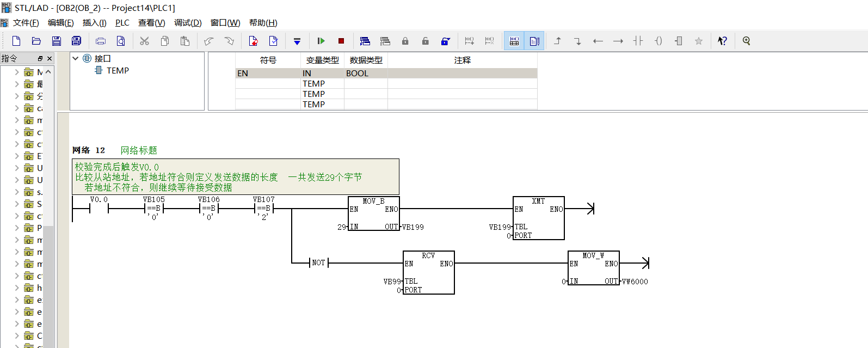Open the PLC menu

click(x=122, y=23)
